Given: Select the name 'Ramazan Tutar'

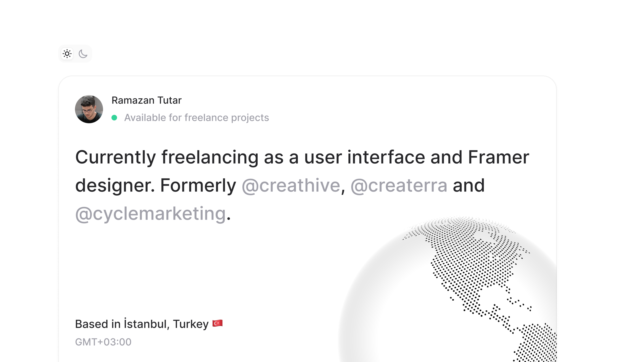Looking at the screenshot, I should (x=146, y=100).
